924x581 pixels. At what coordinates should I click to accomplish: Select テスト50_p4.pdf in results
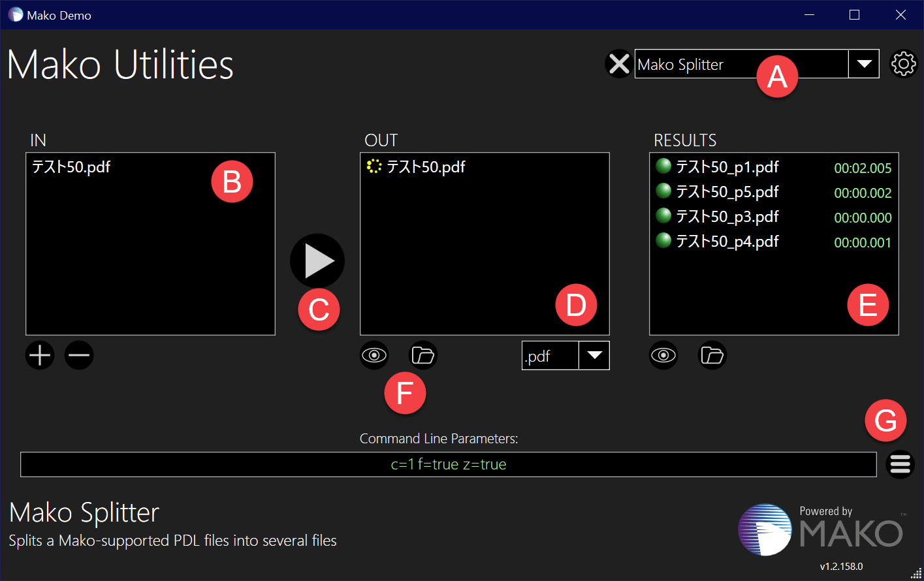[x=727, y=242]
